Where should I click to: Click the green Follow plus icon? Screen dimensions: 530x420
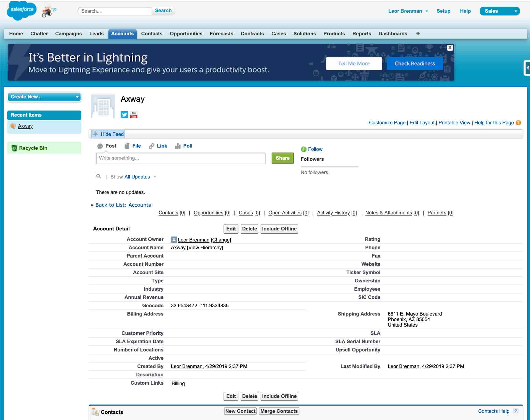pos(303,149)
